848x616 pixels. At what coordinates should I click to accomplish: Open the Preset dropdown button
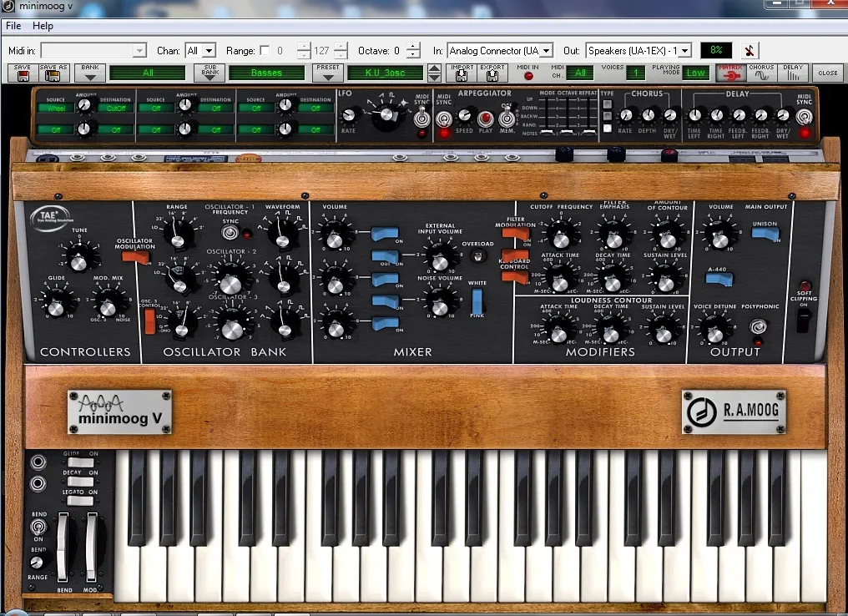(328, 73)
